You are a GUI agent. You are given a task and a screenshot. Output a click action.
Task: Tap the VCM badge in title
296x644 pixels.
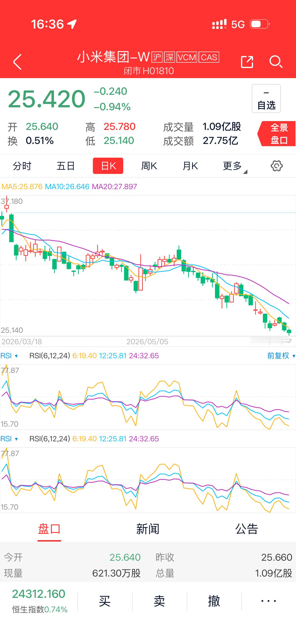point(187,57)
